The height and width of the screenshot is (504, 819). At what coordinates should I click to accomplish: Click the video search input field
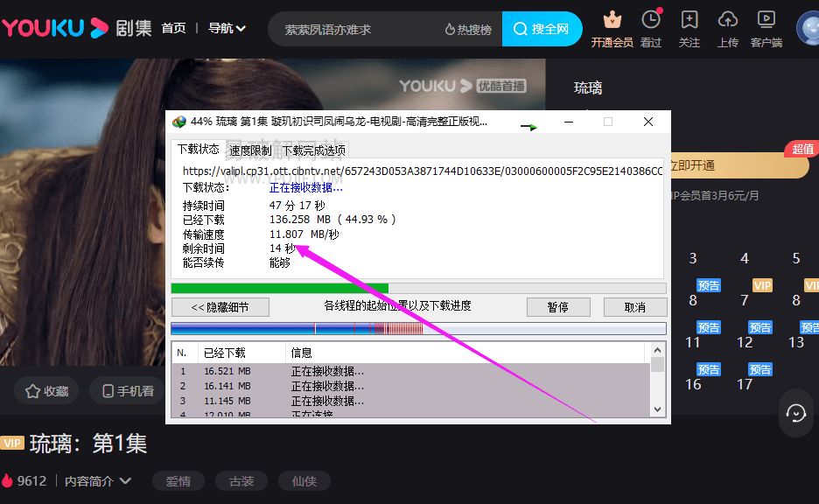359,30
